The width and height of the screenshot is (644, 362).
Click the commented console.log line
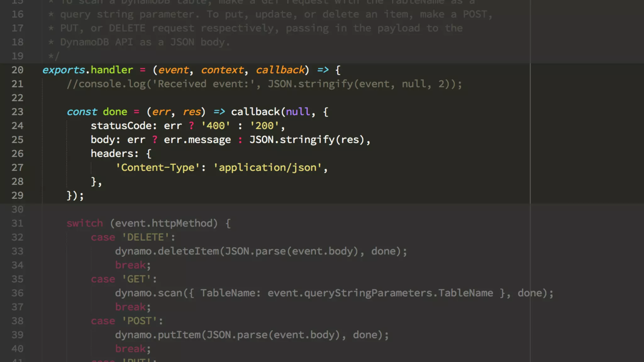pyautogui.click(x=264, y=84)
